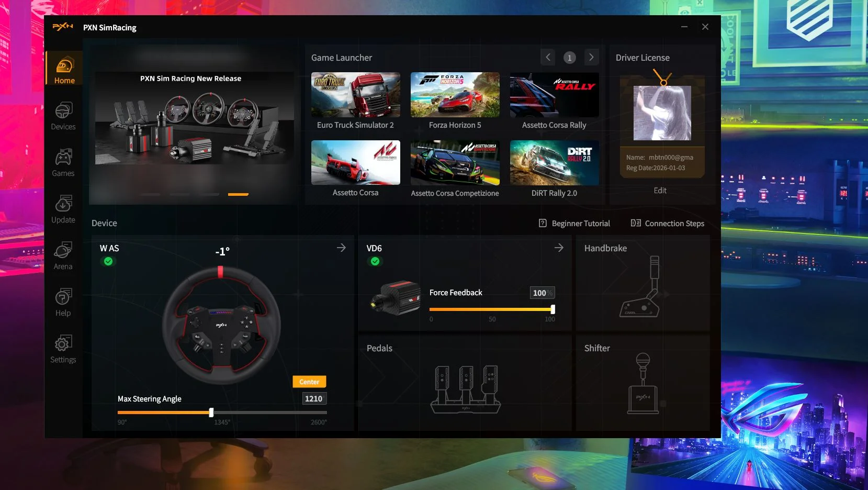Viewport: 868px width, 490px height.
Task: Open VD6 wheelbase details arrow
Action: 559,248
